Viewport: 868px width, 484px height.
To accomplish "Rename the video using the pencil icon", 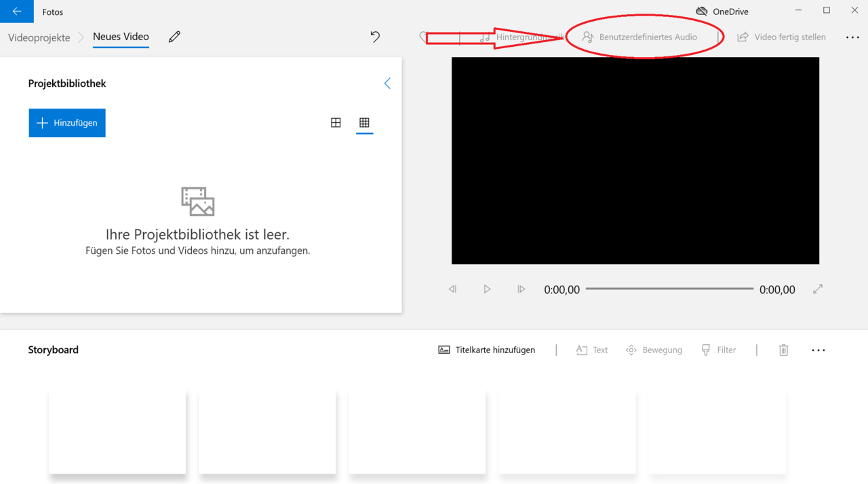I will click(174, 37).
